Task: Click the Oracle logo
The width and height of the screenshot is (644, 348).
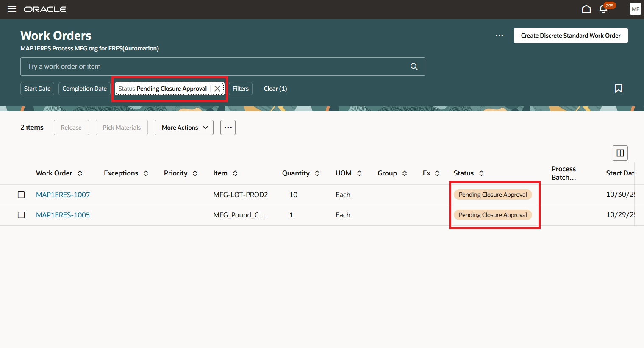Action: [x=45, y=9]
